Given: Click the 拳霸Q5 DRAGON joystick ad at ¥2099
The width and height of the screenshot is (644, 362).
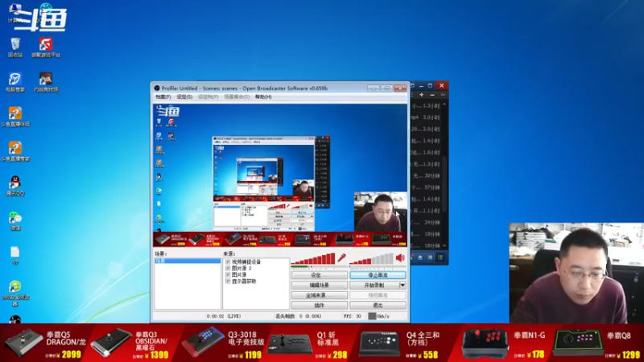Looking at the screenshot, I should 45,343.
